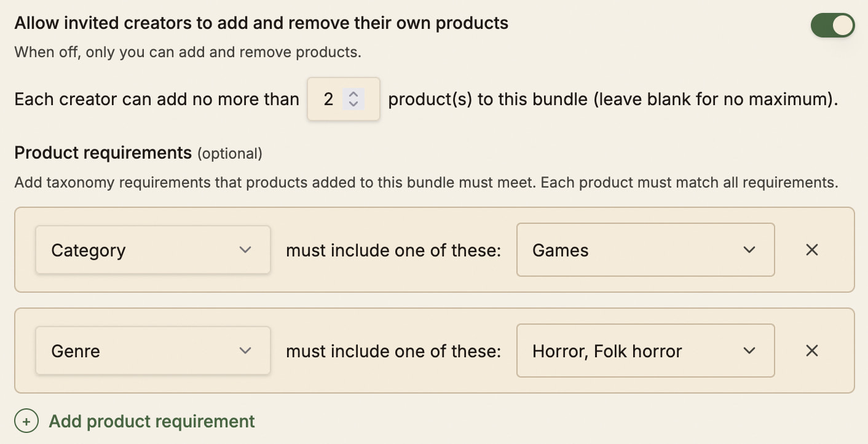This screenshot has width=868, height=444.
Task: Click the Allow invited creators label text
Action: 261,23
